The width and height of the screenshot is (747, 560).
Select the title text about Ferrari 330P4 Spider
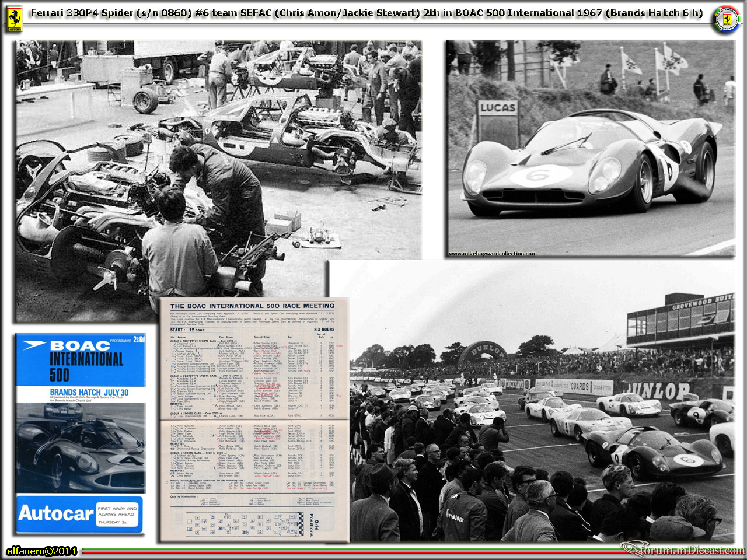point(366,13)
